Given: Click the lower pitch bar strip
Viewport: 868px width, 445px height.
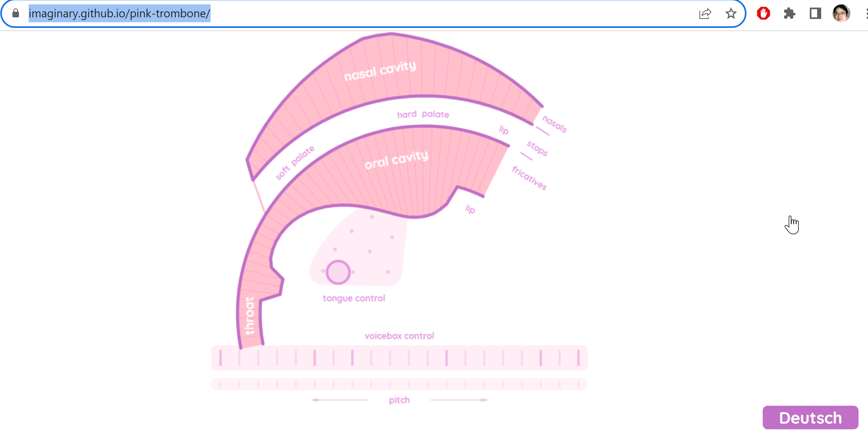Looking at the screenshot, I should pyautogui.click(x=399, y=384).
